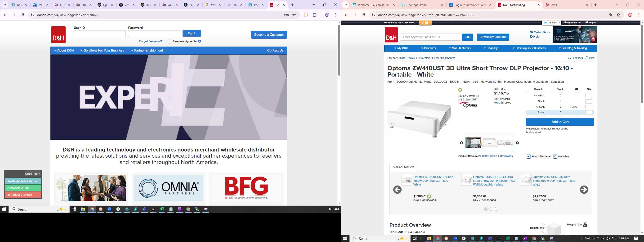Expand the Develop Your Business dropdown
The height and width of the screenshot is (242, 644).
click(529, 48)
